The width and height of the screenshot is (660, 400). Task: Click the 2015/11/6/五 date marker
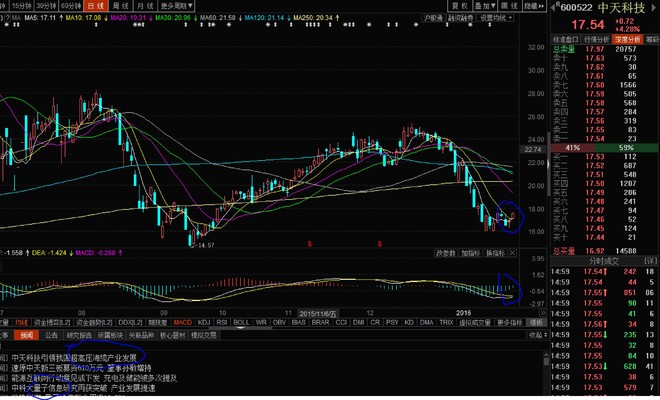coord(318,314)
